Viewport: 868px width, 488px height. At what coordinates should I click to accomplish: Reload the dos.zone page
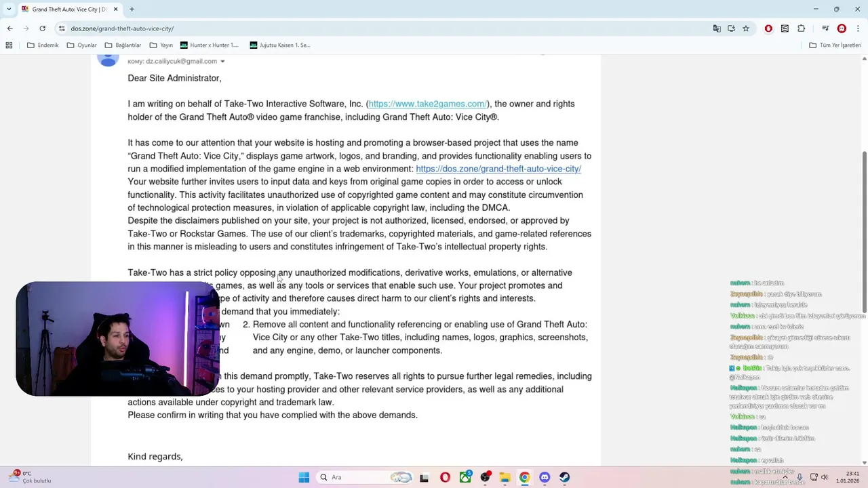42,28
